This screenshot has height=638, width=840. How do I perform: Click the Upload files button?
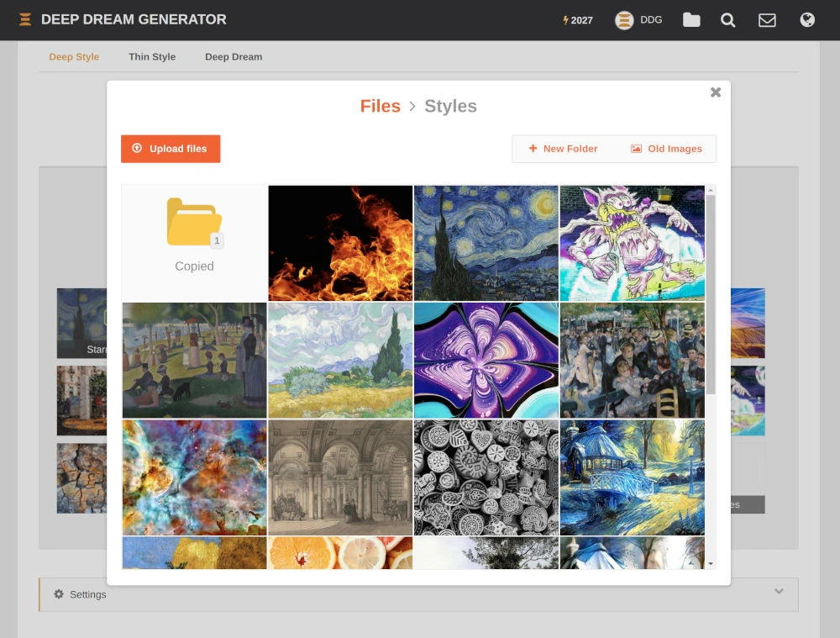tap(171, 149)
